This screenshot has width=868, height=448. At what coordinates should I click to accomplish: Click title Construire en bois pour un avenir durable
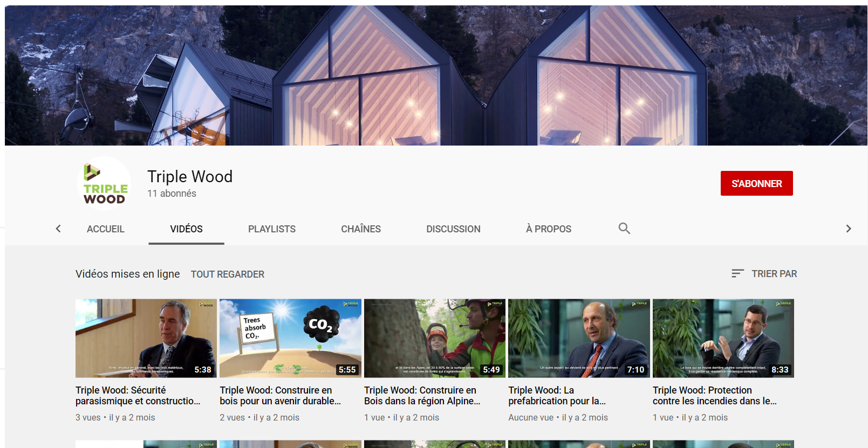[x=281, y=396]
